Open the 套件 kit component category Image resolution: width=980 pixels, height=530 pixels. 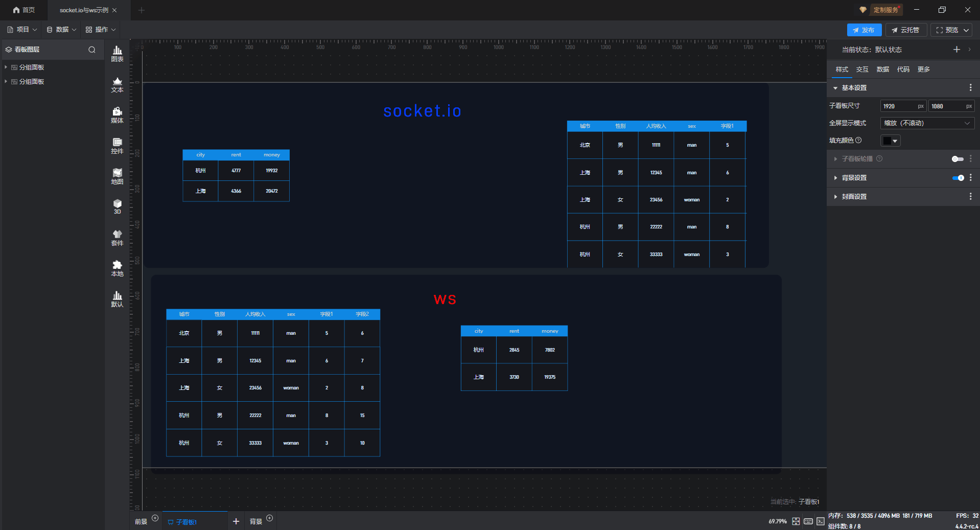[117, 238]
